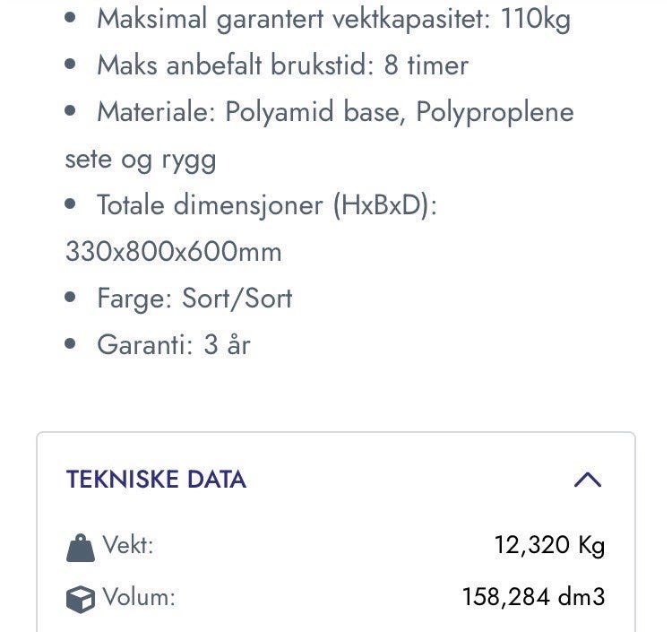Image resolution: width=672 pixels, height=632 pixels.
Task: Click the 'sete og rygg' text
Action: [x=140, y=160]
